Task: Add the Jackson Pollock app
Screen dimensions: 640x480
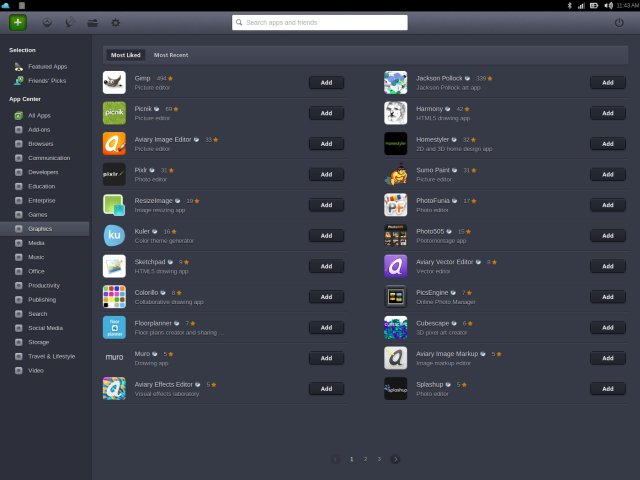Action: 608,82
